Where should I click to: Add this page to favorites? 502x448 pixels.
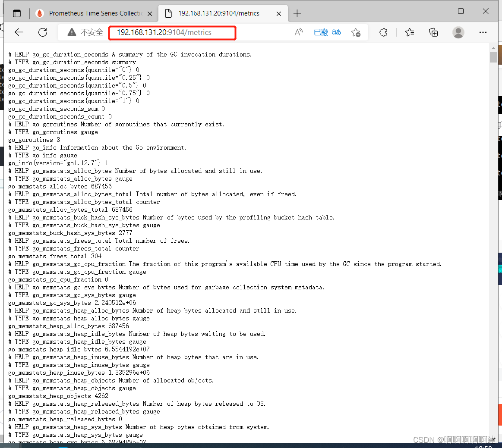[x=356, y=32]
